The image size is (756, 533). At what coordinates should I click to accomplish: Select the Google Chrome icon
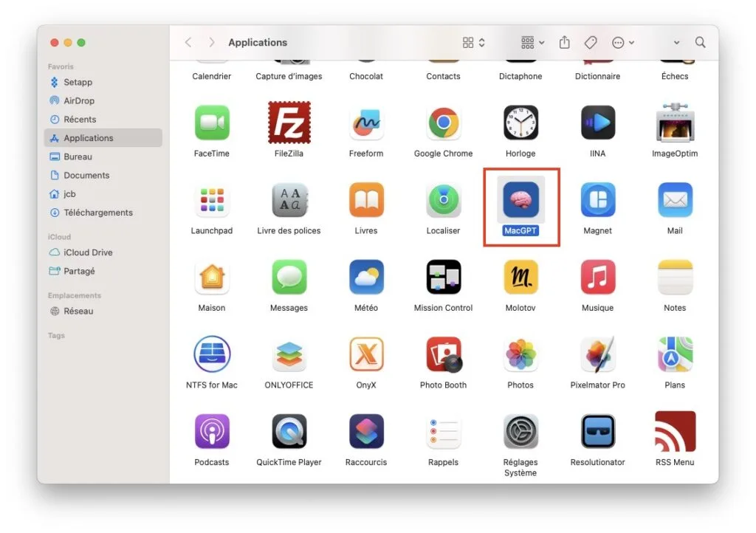tap(444, 123)
